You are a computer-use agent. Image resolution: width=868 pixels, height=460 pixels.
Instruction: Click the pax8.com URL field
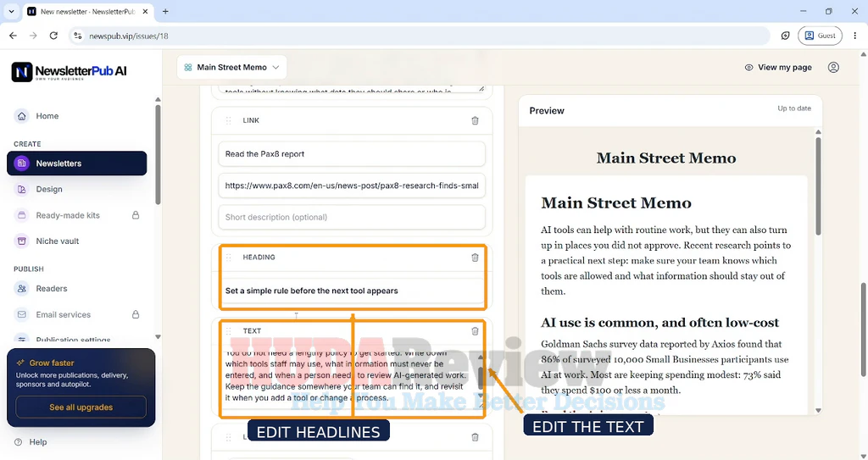click(352, 186)
